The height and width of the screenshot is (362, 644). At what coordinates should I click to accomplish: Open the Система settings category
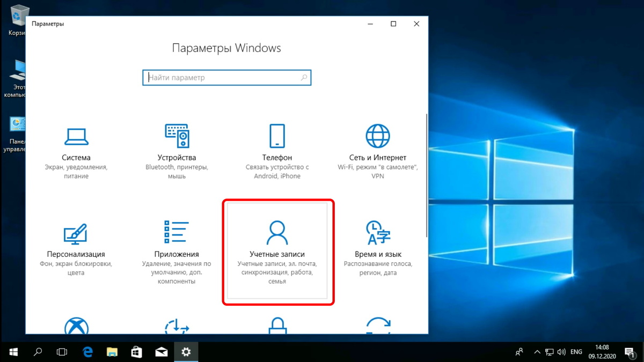[76, 153]
